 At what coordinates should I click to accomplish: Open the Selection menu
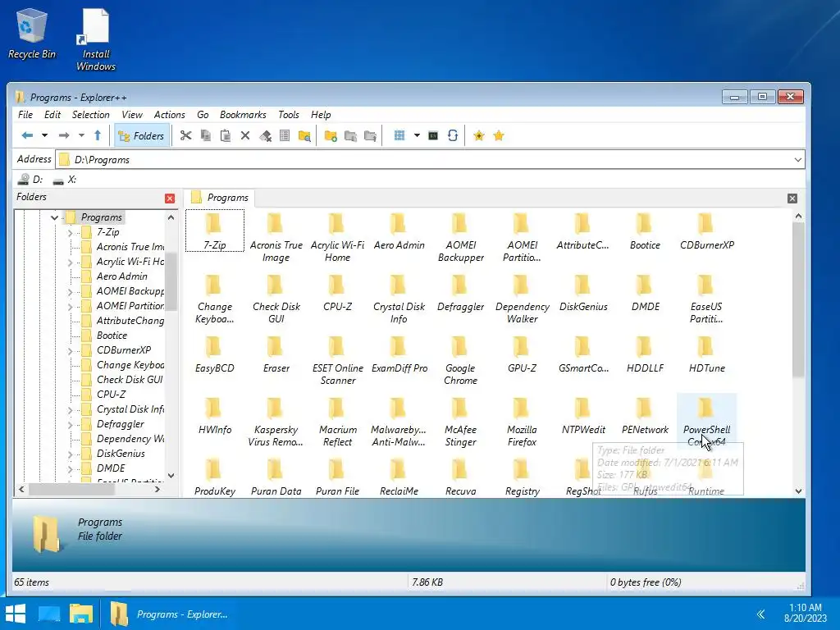[x=90, y=115]
